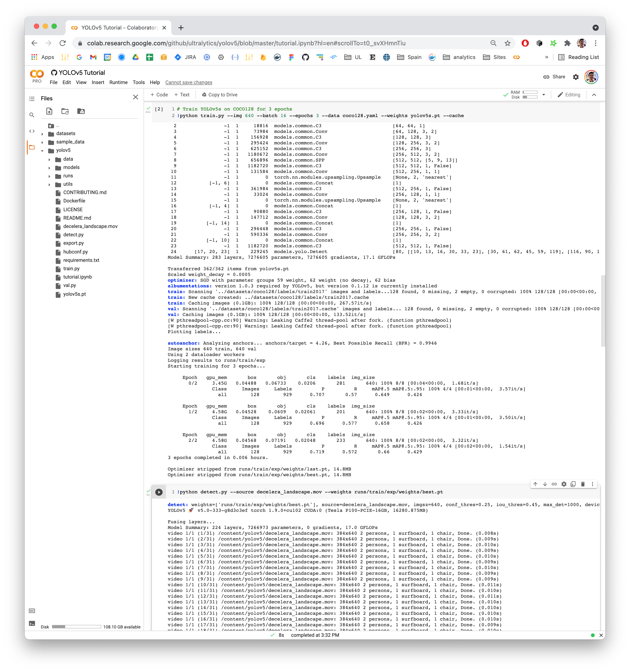Refresh the file browser

pos(65,111)
